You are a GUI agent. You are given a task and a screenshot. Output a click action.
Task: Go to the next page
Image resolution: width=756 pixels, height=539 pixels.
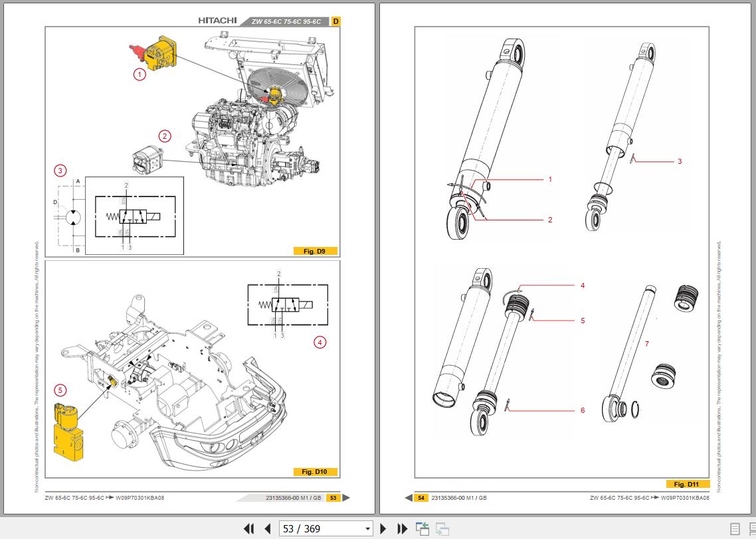[x=383, y=528]
